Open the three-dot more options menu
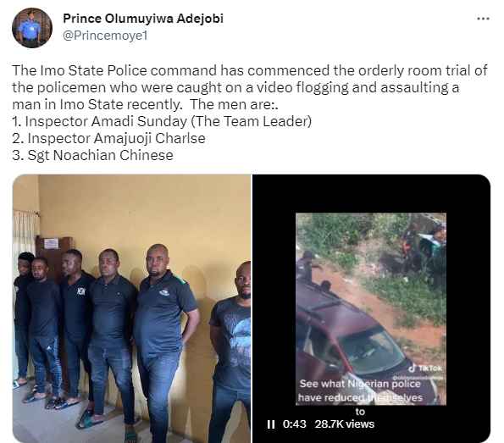 tap(483, 19)
